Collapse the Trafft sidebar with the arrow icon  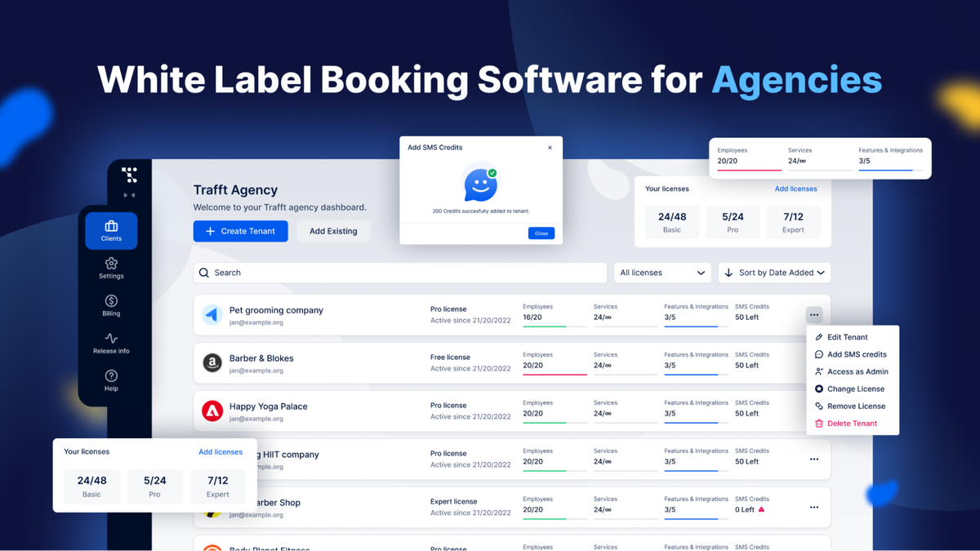point(130,195)
